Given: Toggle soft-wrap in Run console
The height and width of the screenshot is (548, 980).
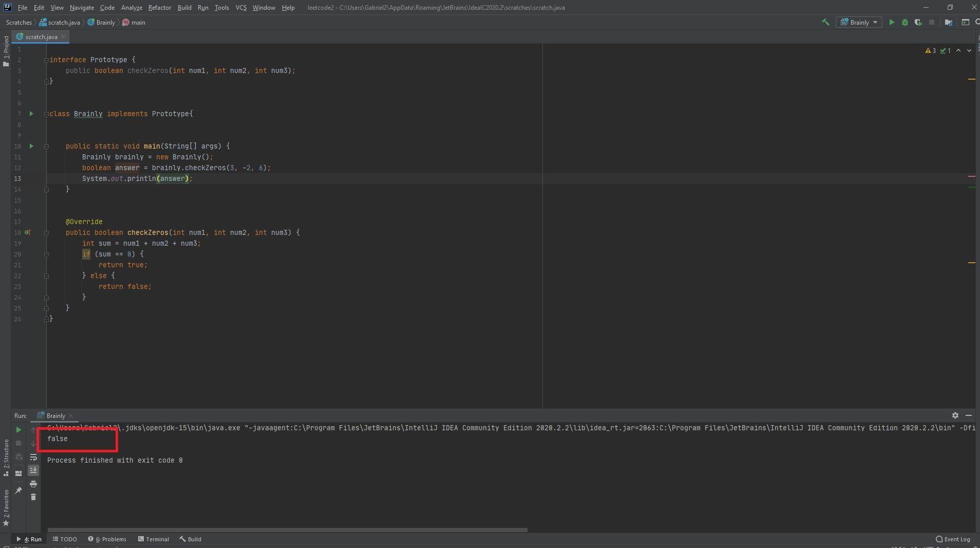Looking at the screenshot, I should [33, 457].
